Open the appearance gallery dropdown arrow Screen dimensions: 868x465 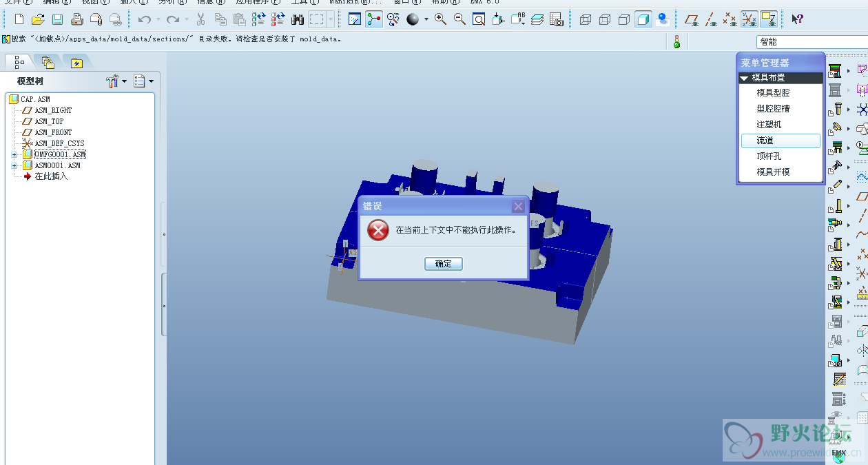[426, 19]
